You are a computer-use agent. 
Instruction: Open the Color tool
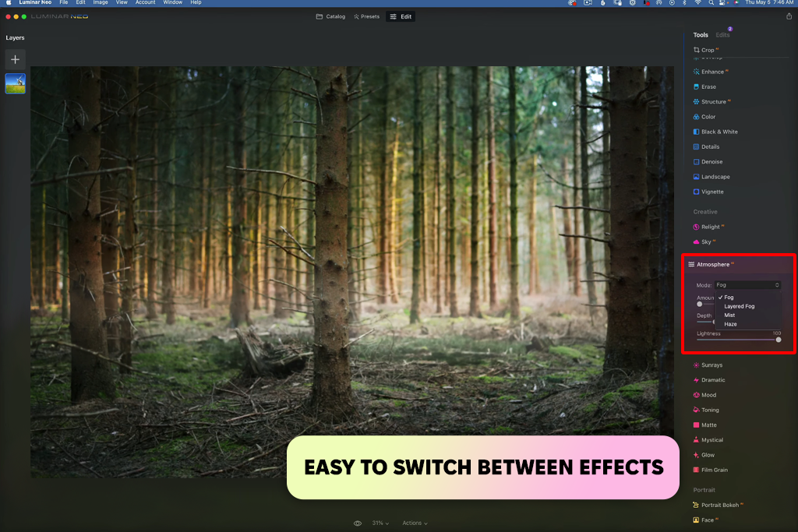(704, 117)
